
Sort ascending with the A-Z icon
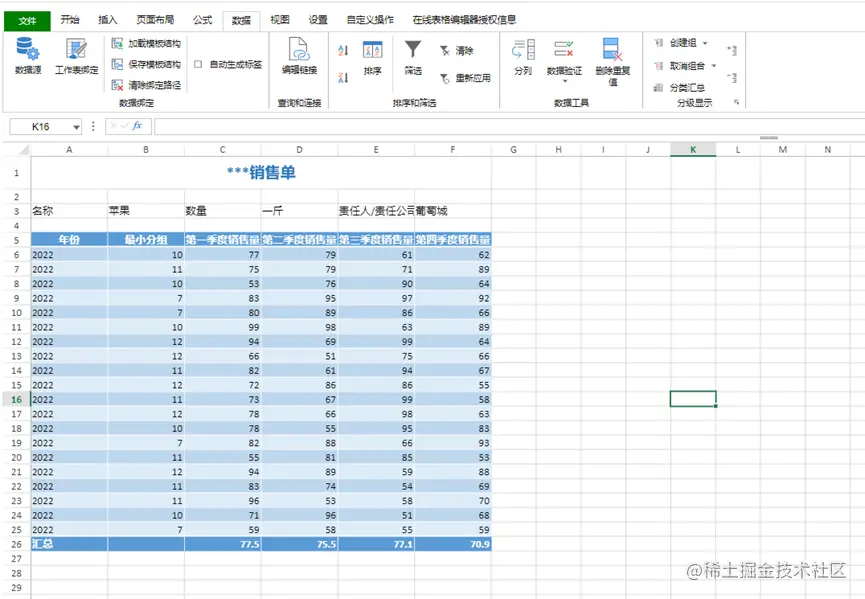click(343, 51)
